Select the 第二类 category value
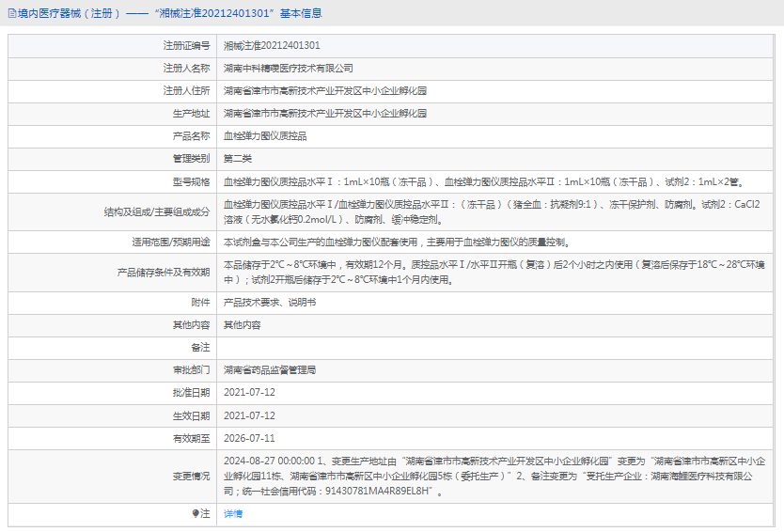The height and width of the screenshot is (532, 784). click(x=238, y=159)
